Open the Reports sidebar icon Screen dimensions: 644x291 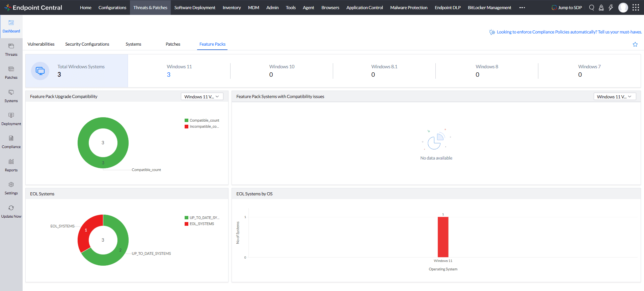11,162
